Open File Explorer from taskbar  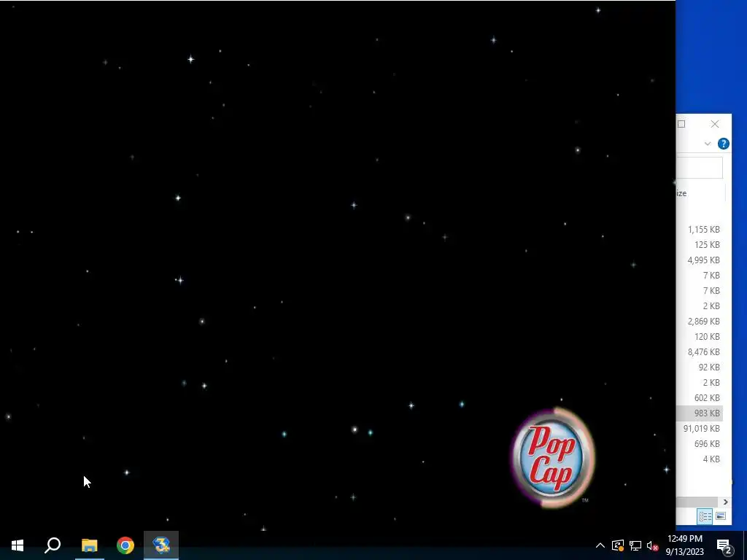point(89,545)
